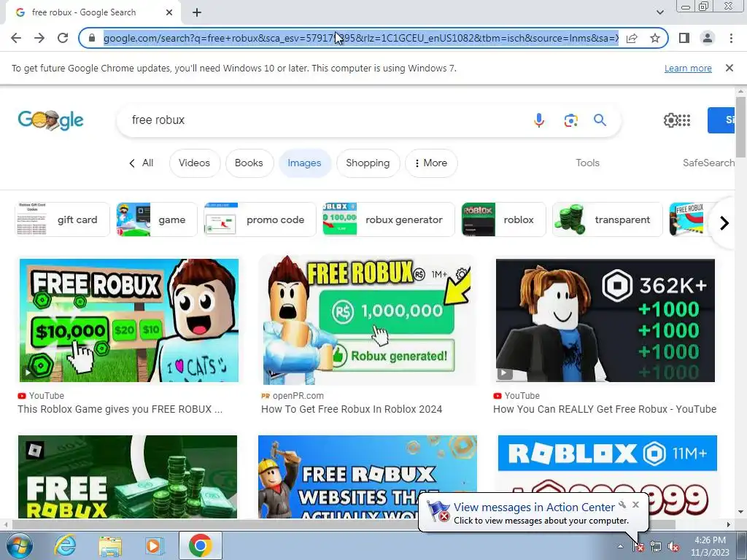The image size is (747, 560).
Task: Open Google quick settings gear
Action: click(670, 120)
